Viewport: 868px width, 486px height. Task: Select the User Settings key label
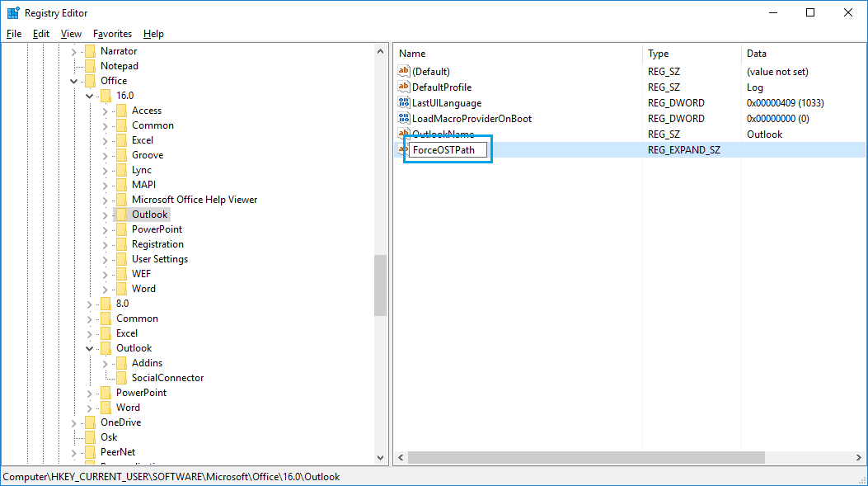point(159,259)
